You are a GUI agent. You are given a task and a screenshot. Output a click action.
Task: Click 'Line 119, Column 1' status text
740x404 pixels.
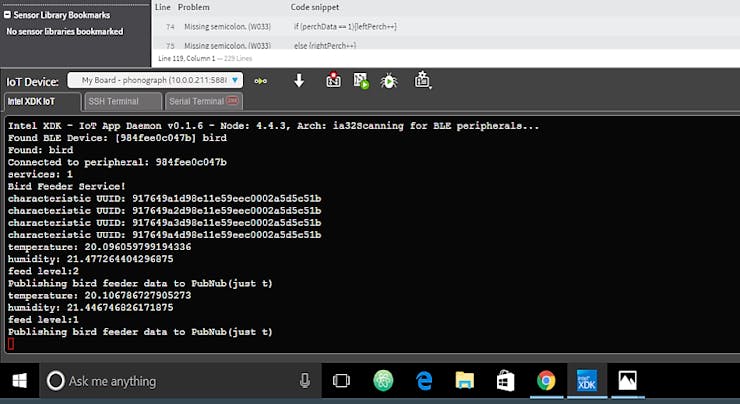click(186, 59)
